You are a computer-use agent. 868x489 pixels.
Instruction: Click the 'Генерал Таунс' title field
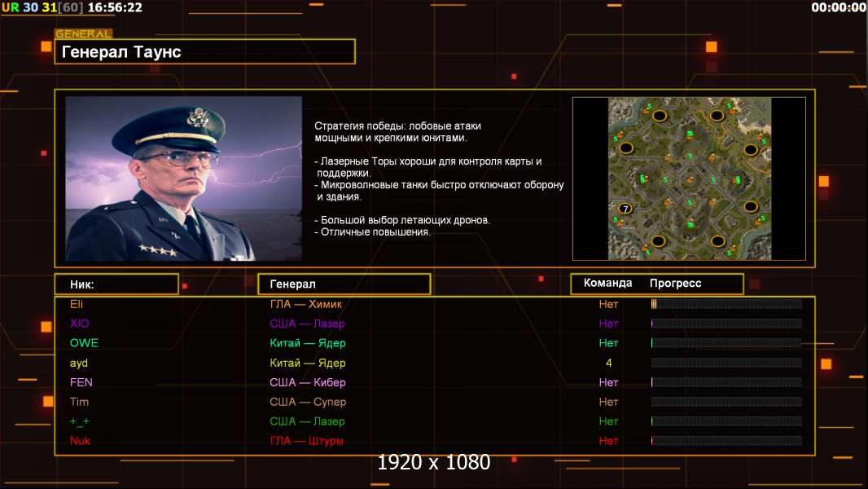(205, 51)
